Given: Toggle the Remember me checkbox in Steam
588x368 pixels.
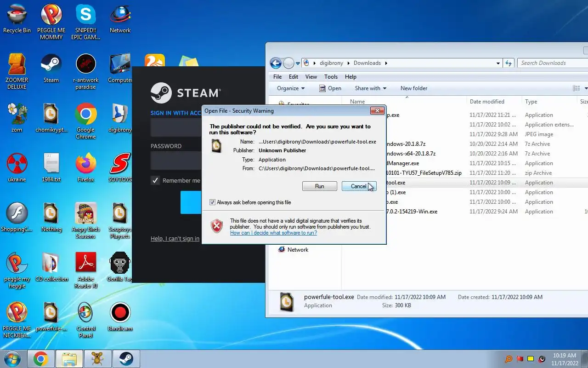Looking at the screenshot, I should coord(155,180).
